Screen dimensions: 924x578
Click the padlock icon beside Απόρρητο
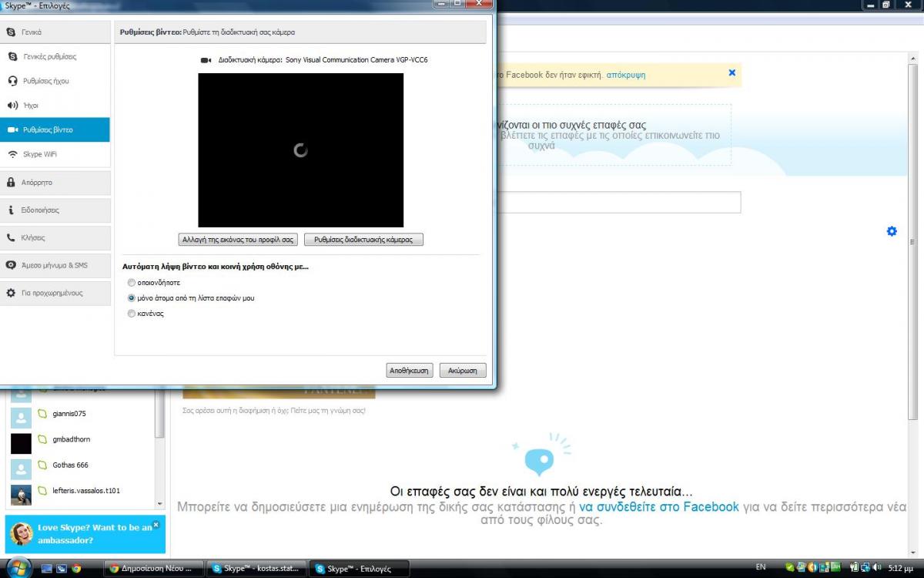click(x=11, y=183)
